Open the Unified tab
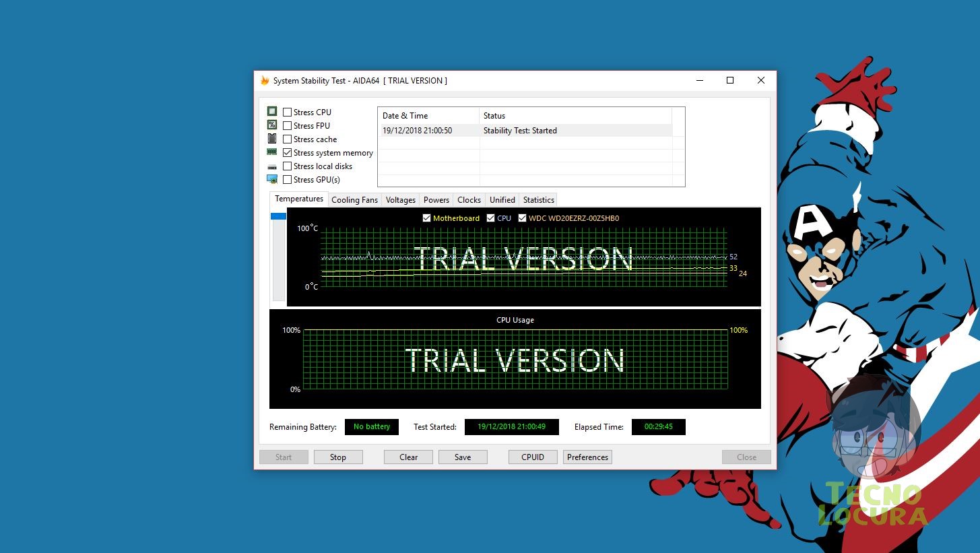980x553 pixels. coord(502,200)
